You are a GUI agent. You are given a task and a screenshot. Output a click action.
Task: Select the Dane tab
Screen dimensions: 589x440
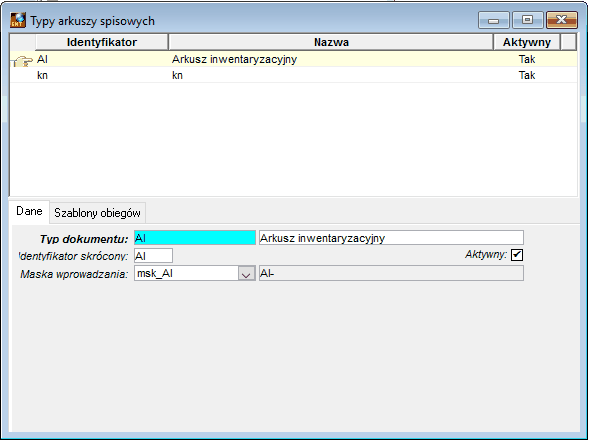click(29, 211)
